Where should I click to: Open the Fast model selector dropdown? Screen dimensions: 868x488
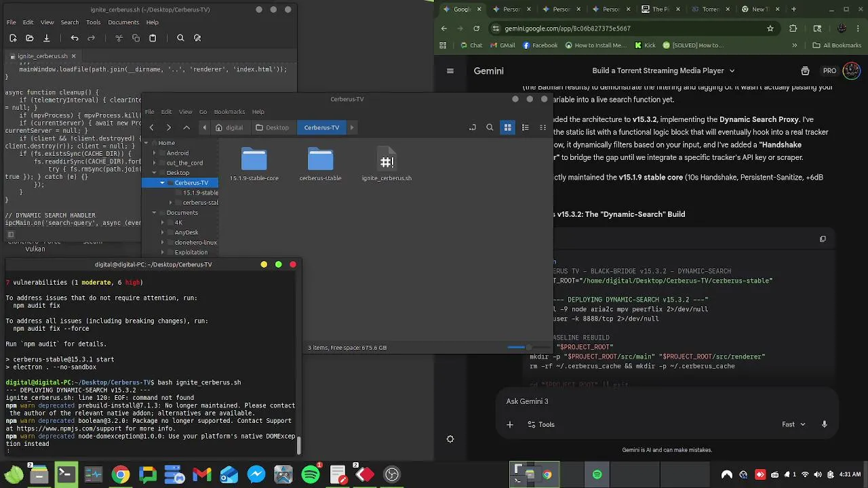[793, 424]
